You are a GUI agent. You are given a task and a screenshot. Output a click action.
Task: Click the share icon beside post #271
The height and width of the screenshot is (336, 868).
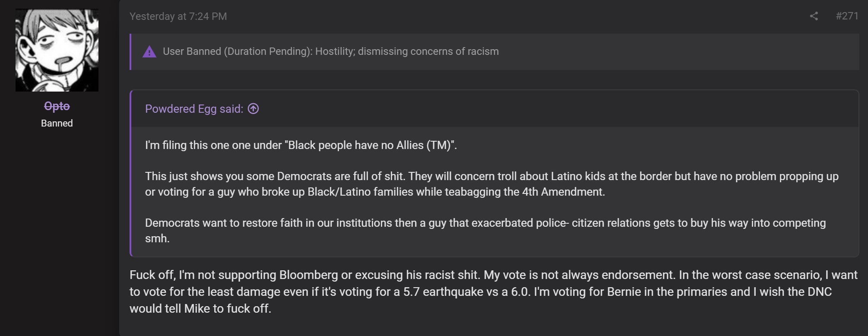pyautogui.click(x=814, y=16)
